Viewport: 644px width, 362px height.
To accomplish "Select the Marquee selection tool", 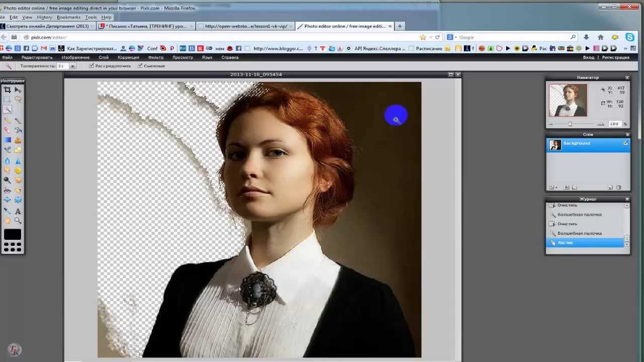I will pos(7,100).
